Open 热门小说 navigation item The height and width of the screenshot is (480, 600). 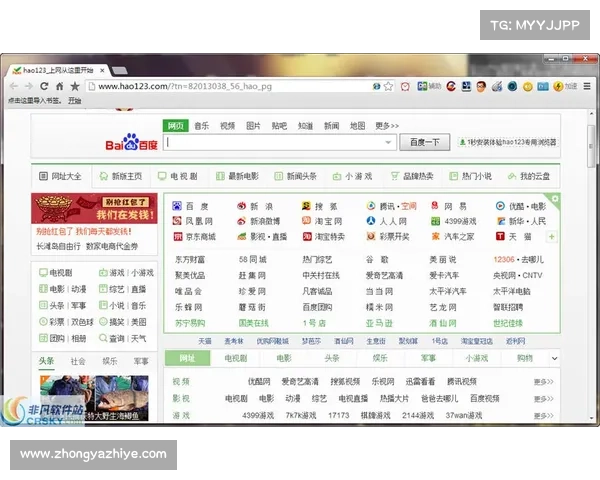coord(471,176)
